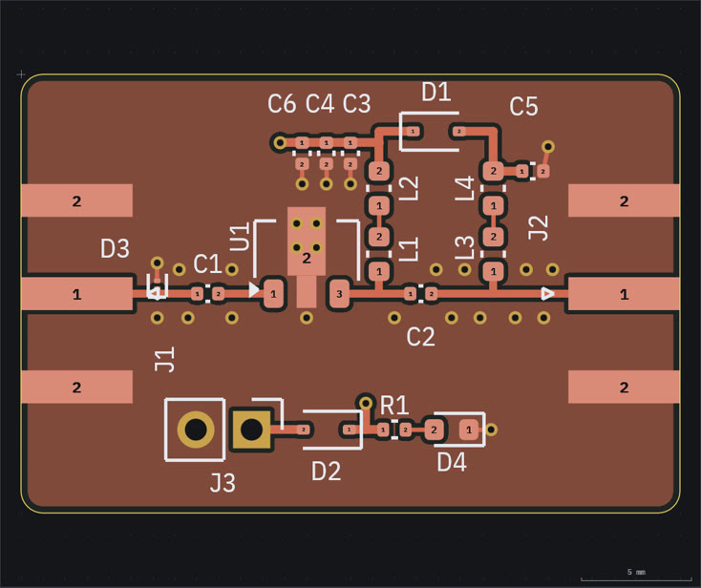Screen dimensions: 701x588
Task: Select the via left of C6
Action: point(280,142)
